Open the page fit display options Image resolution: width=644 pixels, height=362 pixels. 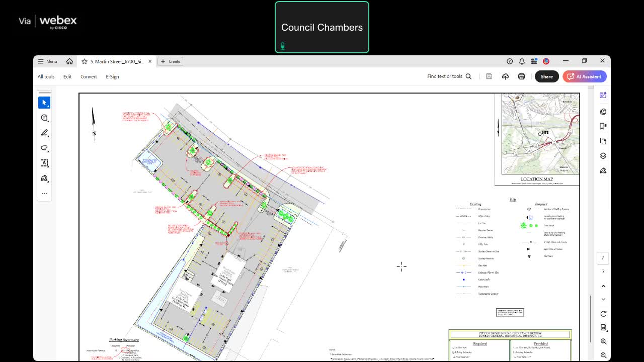[603, 327]
